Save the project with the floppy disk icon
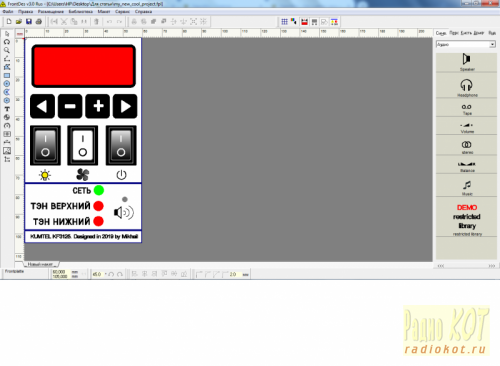The height and width of the screenshot is (366, 500). click(x=29, y=22)
